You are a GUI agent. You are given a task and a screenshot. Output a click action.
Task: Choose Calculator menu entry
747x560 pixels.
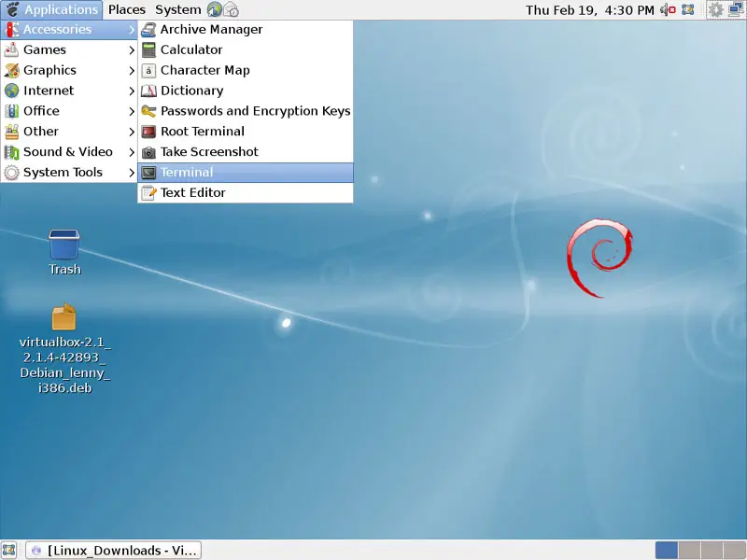coord(246,50)
